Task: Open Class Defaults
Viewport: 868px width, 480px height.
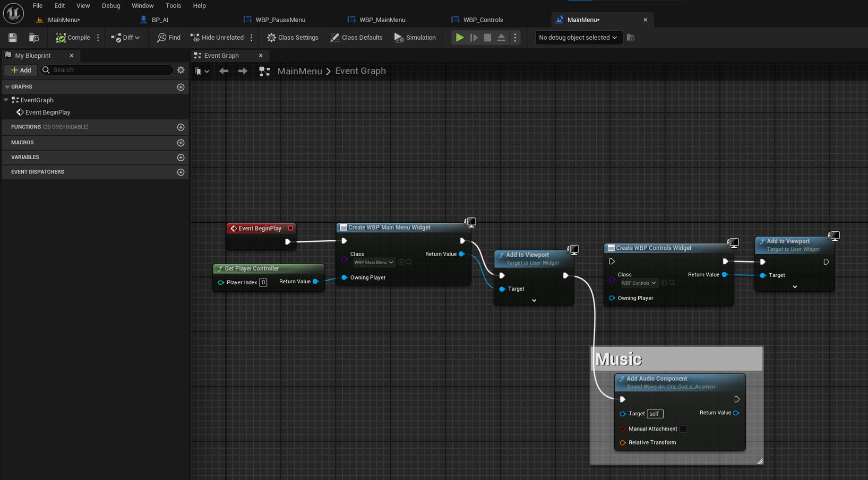Action: click(356, 38)
